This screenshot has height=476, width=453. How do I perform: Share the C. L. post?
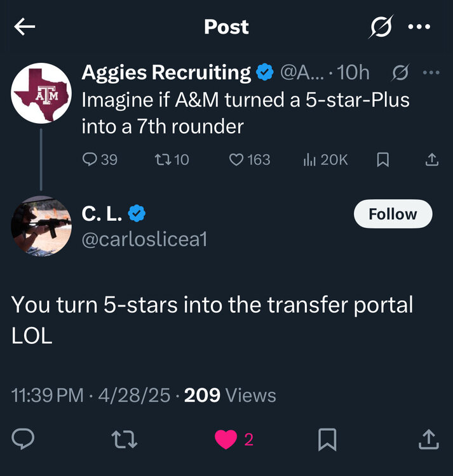pyautogui.click(x=429, y=439)
